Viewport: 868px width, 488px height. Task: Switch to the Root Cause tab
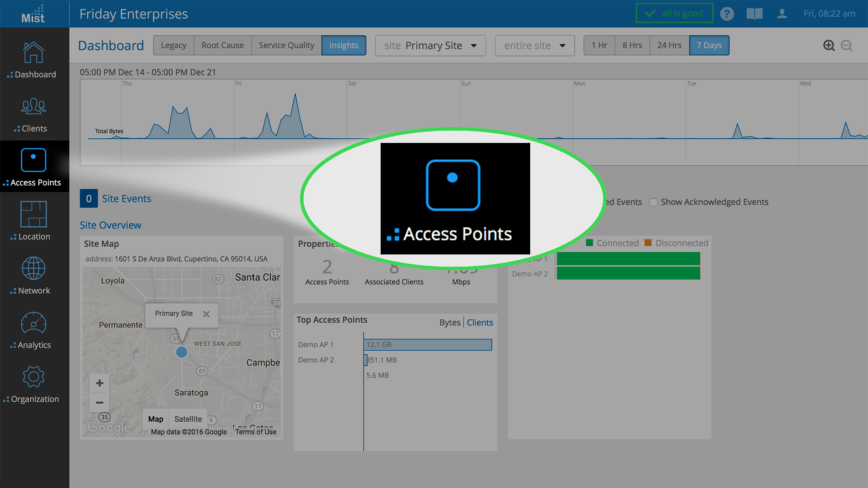[x=222, y=46]
